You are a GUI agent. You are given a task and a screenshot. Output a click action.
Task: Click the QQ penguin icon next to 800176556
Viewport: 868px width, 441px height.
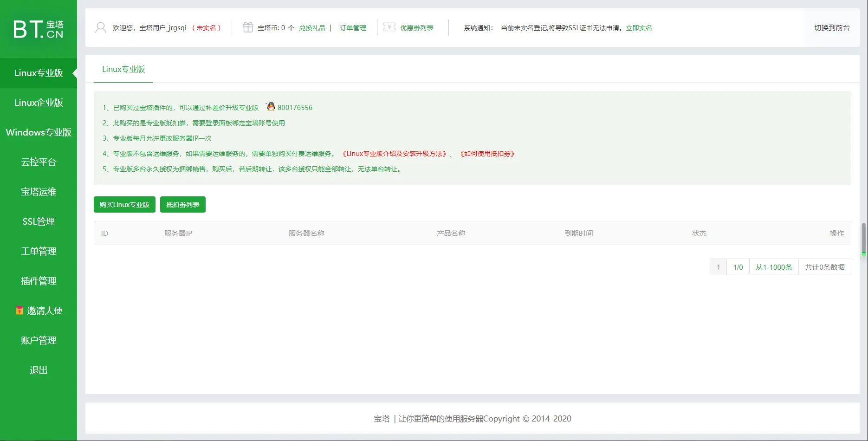click(x=270, y=106)
